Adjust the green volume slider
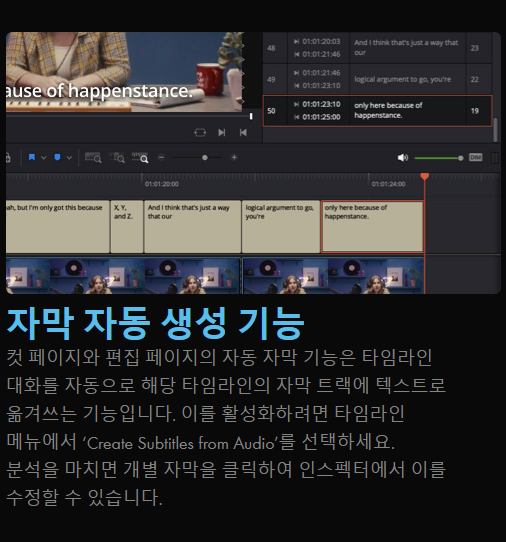 (x=439, y=158)
